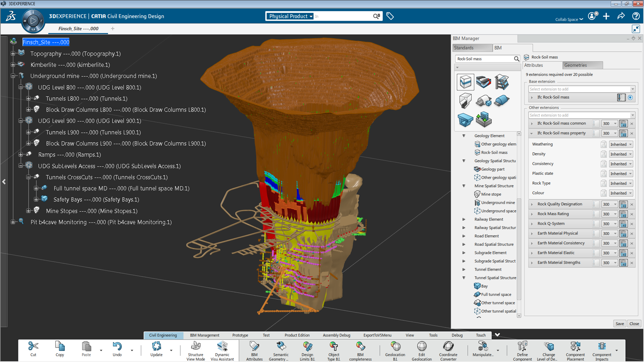Expand the Topography tree node

[x=13, y=54]
